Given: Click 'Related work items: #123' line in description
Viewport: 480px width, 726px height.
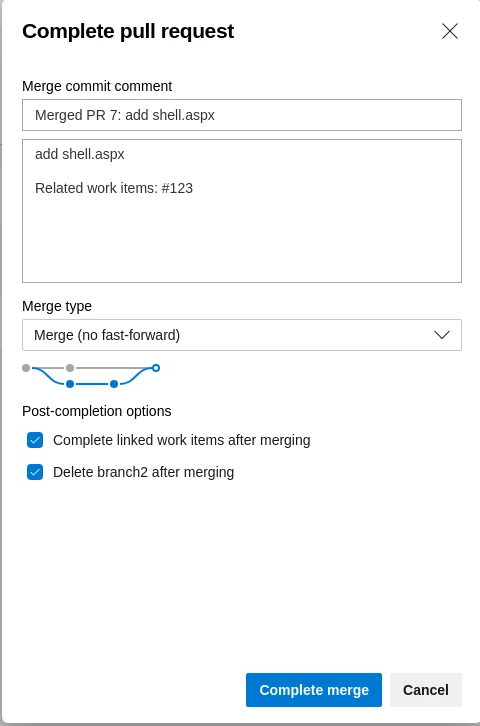Looking at the screenshot, I should tap(114, 188).
